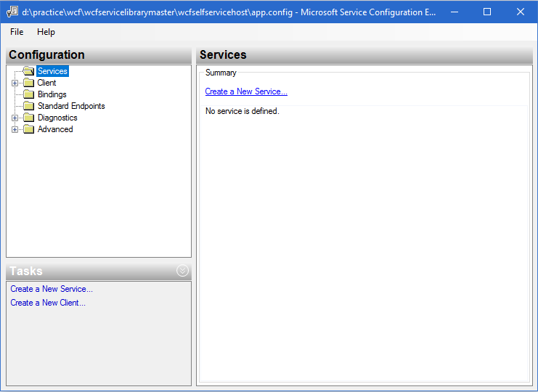This screenshot has height=392, width=538.
Task: Select the Diagnostics tree node
Action: pyautogui.click(x=57, y=118)
